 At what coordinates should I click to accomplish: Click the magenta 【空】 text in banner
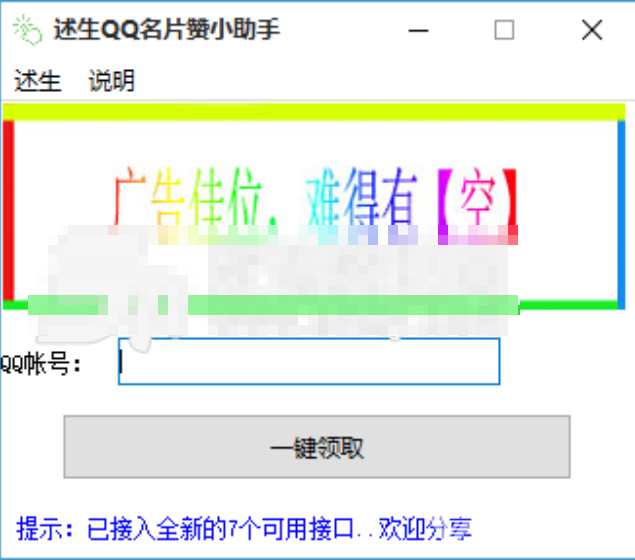(477, 197)
